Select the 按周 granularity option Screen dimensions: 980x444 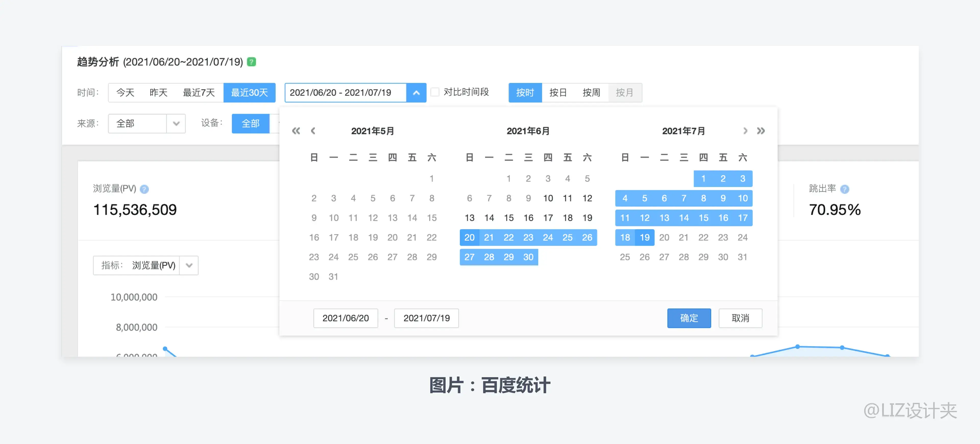point(591,92)
